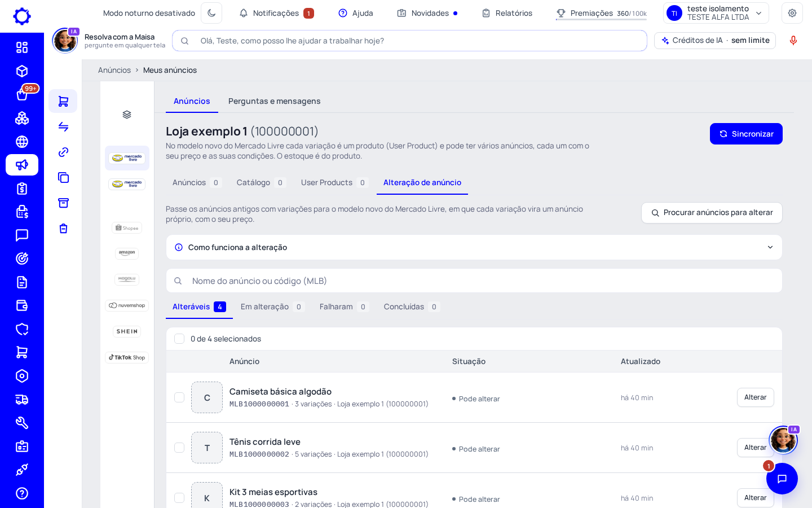Open the dashboard grid sidebar icon
This screenshot has width=812, height=508.
(x=22, y=47)
